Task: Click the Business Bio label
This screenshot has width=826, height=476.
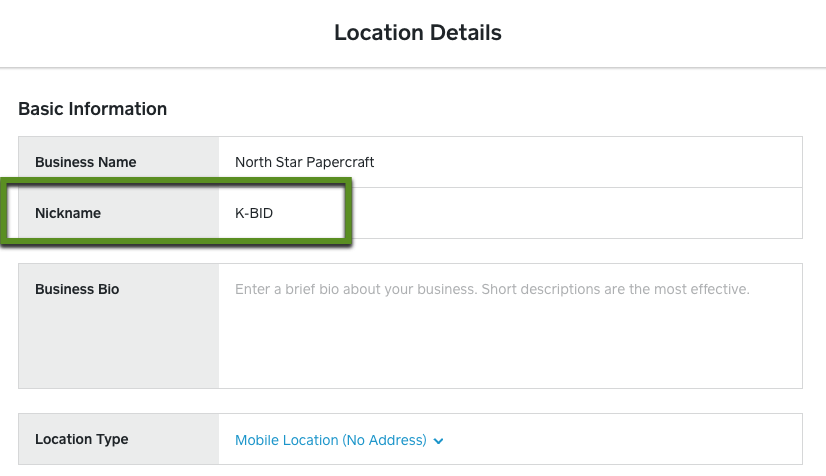Action: pyautogui.click(x=77, y=289)
